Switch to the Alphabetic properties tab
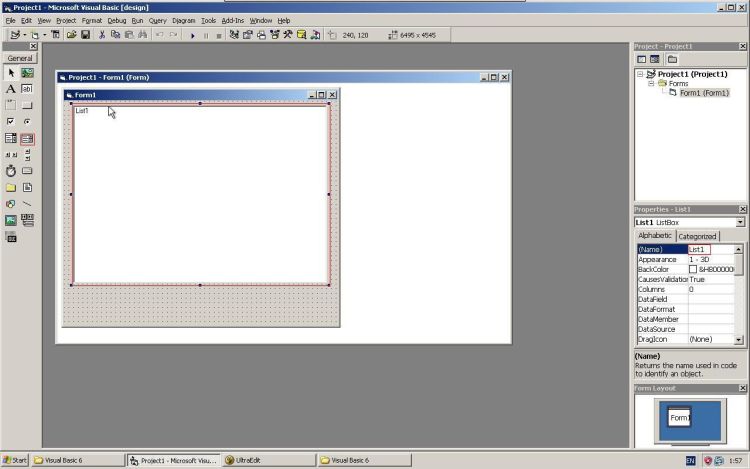This screenshot has width=750, height=469. pyautogui.click(x=654, y=236)
